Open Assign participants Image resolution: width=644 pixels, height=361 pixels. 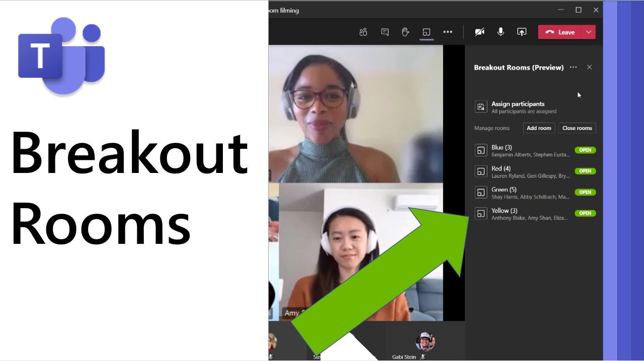pos(518,104)
